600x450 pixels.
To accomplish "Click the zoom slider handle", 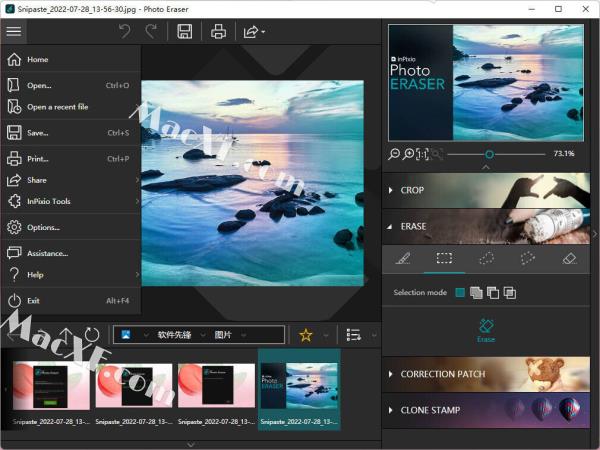I will pyautogui.click(x=489, y=154).
